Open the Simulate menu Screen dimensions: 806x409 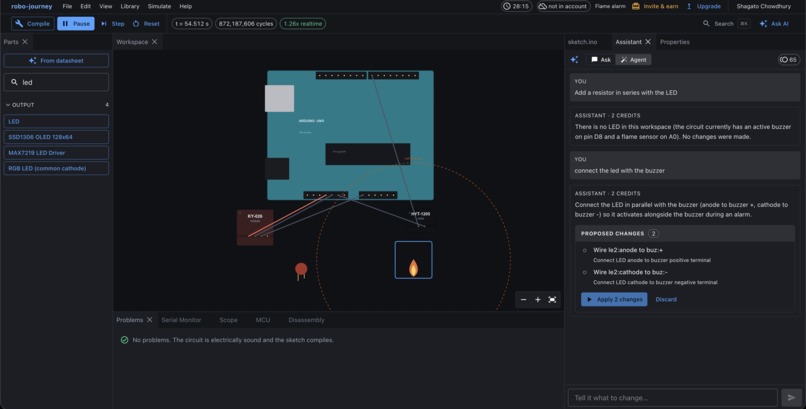tap(159, 6)
